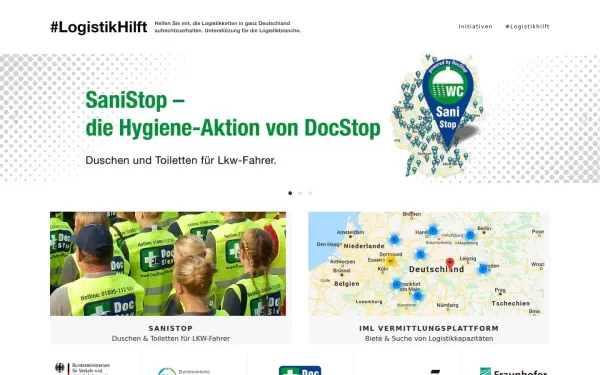Click the red location pin on map
The height and width of the screenshot is (375, 600).
(x=450, y=263)
